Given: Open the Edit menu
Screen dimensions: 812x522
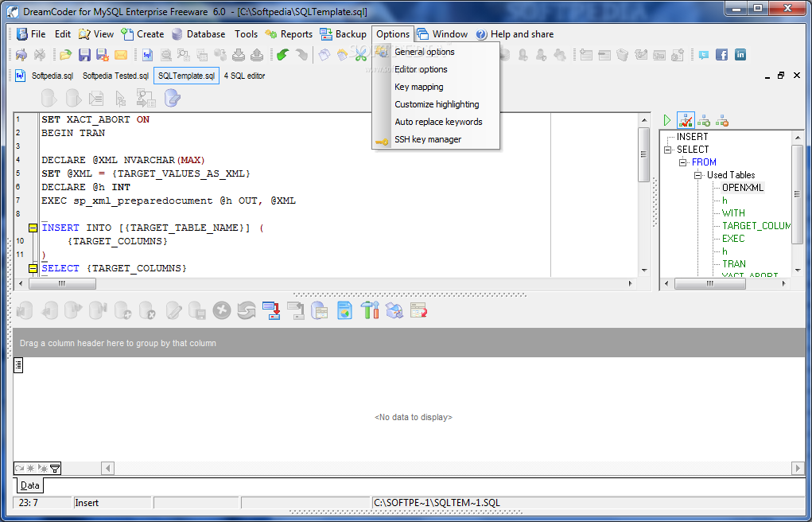Looking at the screenshot, I should point(63,34).
